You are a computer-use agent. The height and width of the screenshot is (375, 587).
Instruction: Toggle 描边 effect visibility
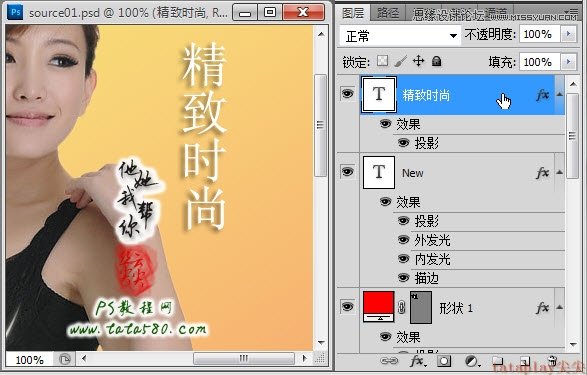point(403,278)
